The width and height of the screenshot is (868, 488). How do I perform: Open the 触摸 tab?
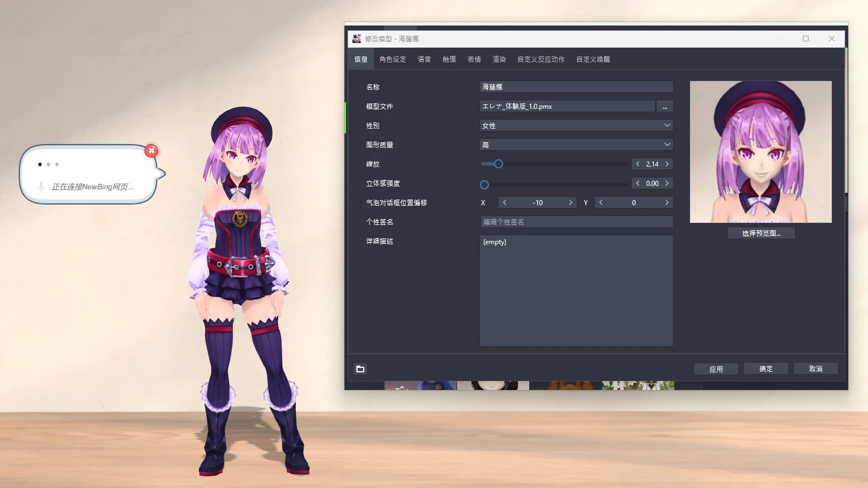(x=449, y=60)
